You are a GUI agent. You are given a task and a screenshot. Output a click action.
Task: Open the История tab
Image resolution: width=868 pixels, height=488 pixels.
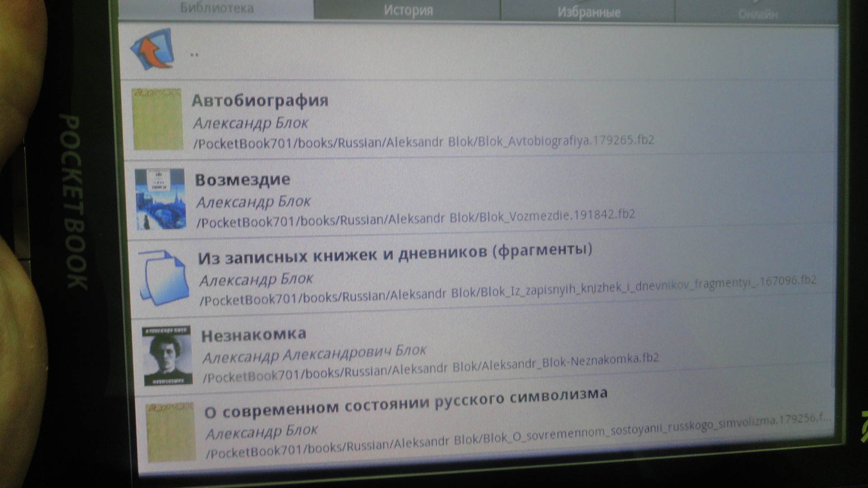pos(408,10)
